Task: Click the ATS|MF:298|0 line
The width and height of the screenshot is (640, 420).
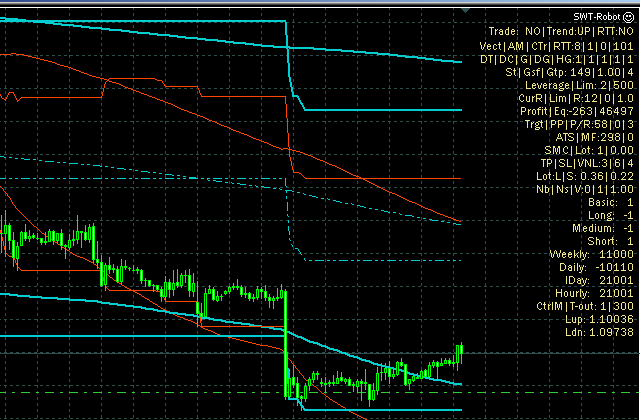Action: [x=594, y=137]
